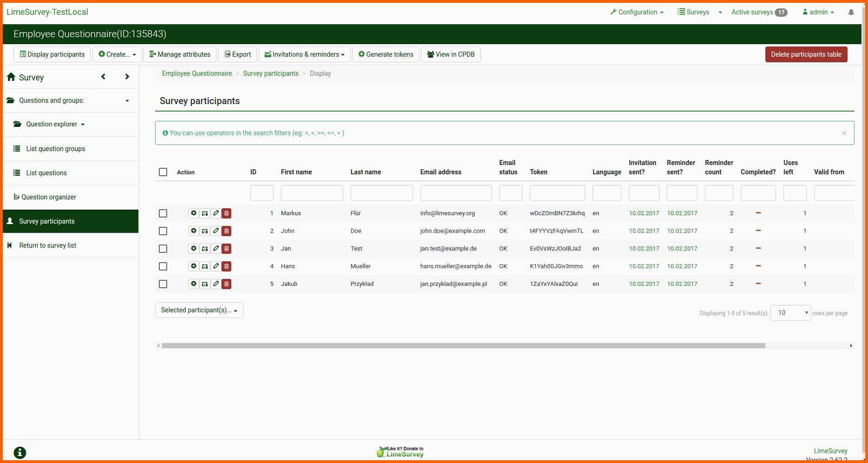The height and width of the screenshot is (463, 868).
Task: Open List questions in sidebar
Action: click(71, 173)
